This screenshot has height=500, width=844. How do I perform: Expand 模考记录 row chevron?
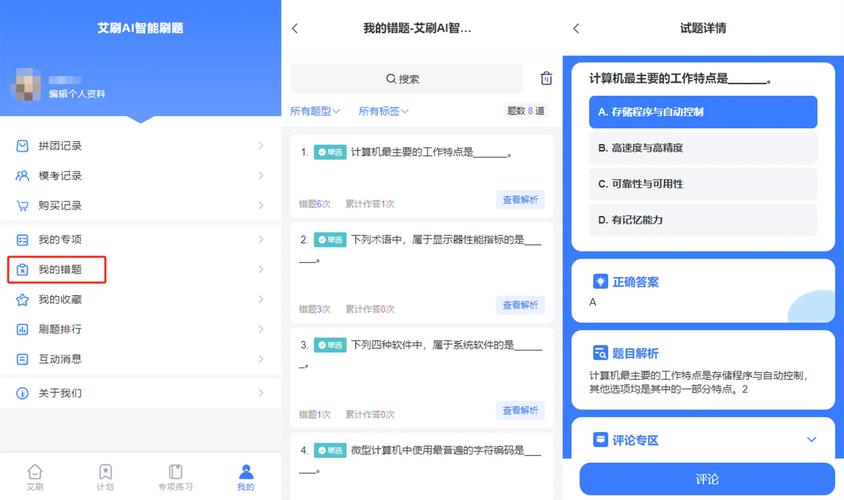[x=261, y=175]
